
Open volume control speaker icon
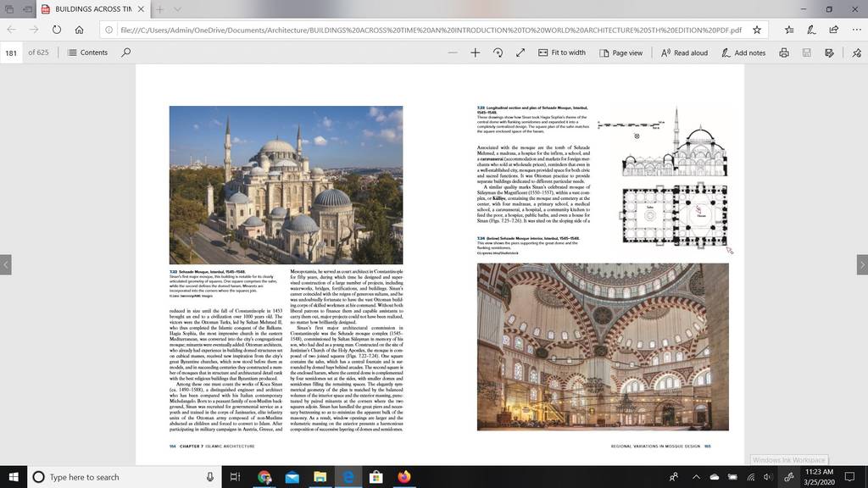768,477
